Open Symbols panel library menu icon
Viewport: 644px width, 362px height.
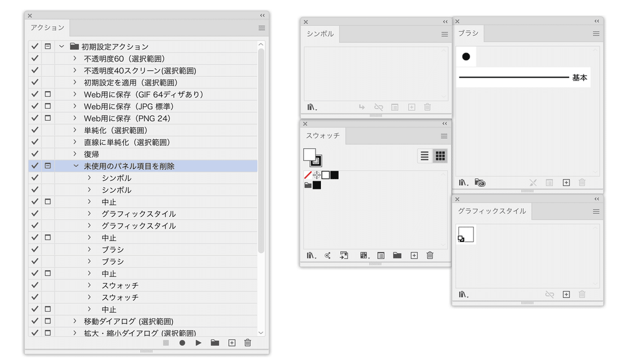(312, 107)
